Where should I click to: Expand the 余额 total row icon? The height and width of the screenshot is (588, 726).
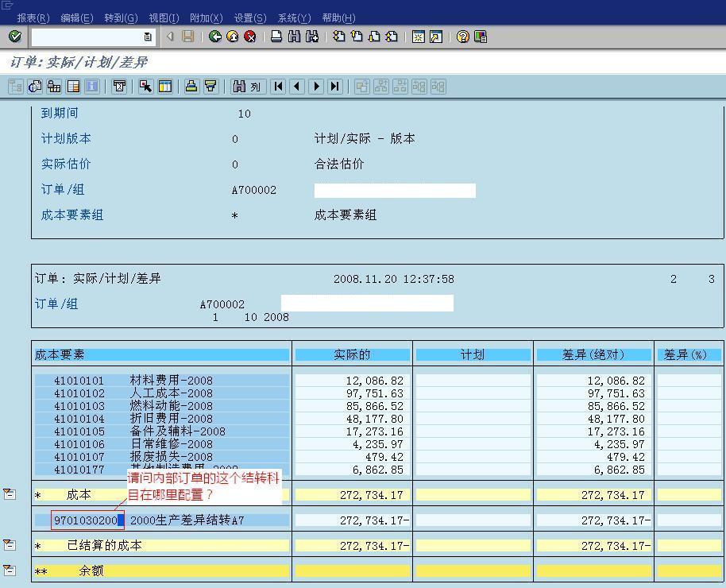coord(10,571)
